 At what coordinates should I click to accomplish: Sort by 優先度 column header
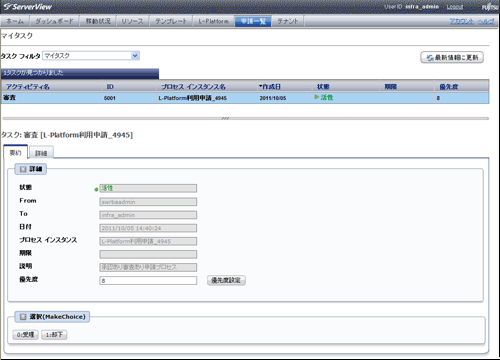point(449,87)
